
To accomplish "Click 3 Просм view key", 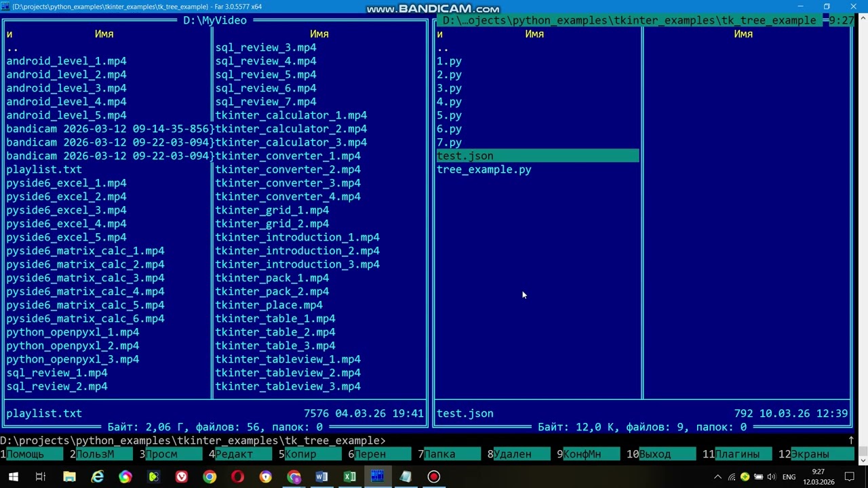I will tap(171, 454).
